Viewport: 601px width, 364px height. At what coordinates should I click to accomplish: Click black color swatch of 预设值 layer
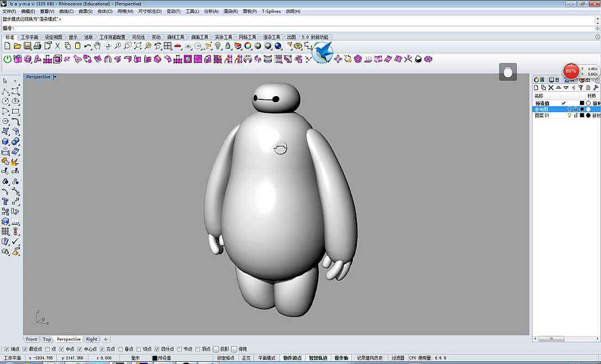(x=582, y=103)
